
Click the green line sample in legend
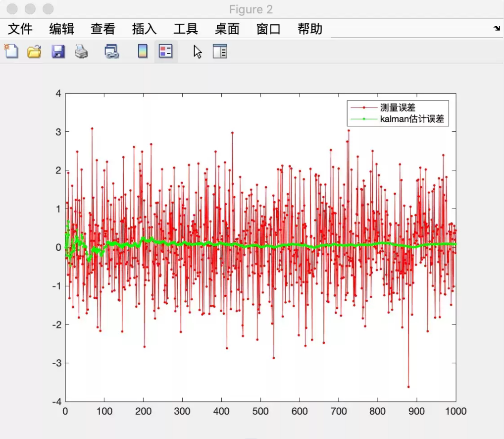[364, 119]
